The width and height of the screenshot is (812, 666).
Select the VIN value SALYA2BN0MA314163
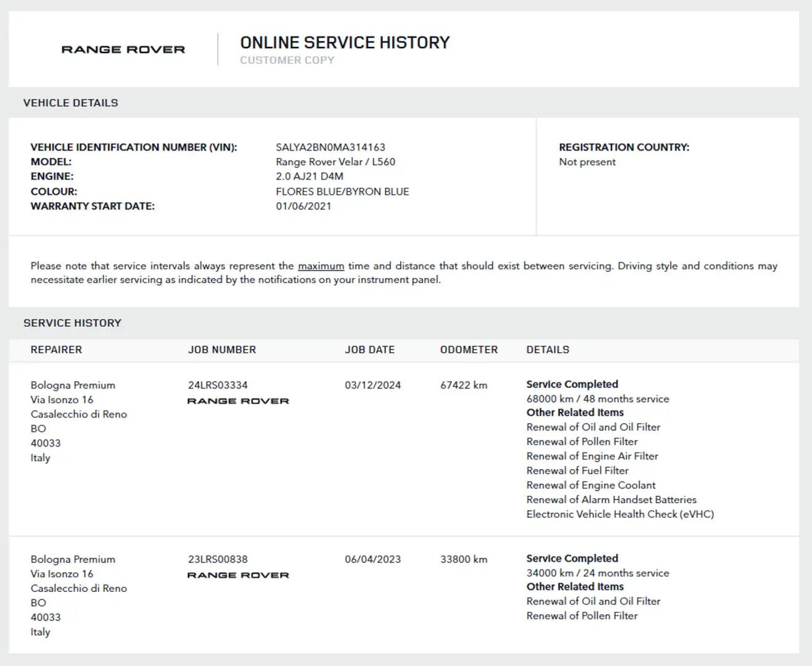tap(330, 147)
